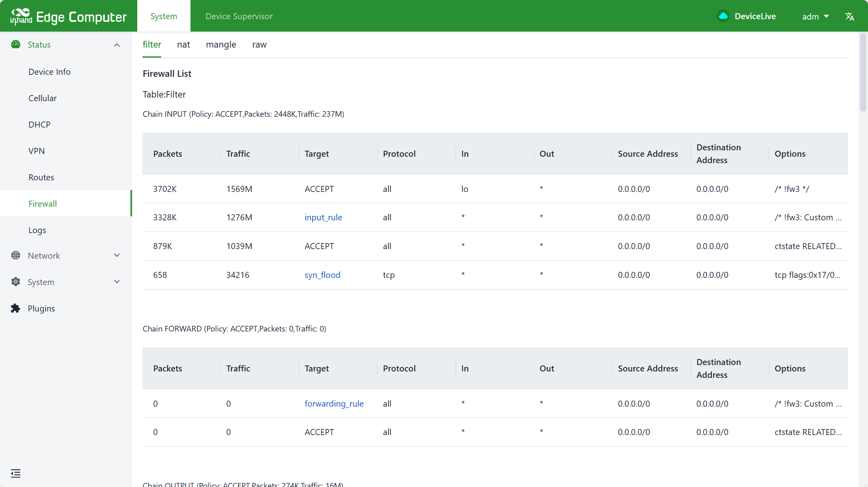Click the Plugins puzzle piece icon
Viewport: 868px width, 487px height.
click(x=16, y=308)
